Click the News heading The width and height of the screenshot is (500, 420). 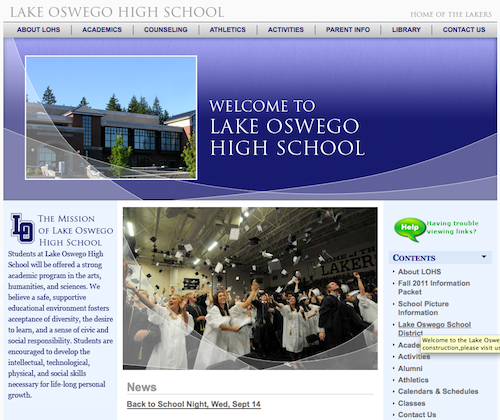142,387
